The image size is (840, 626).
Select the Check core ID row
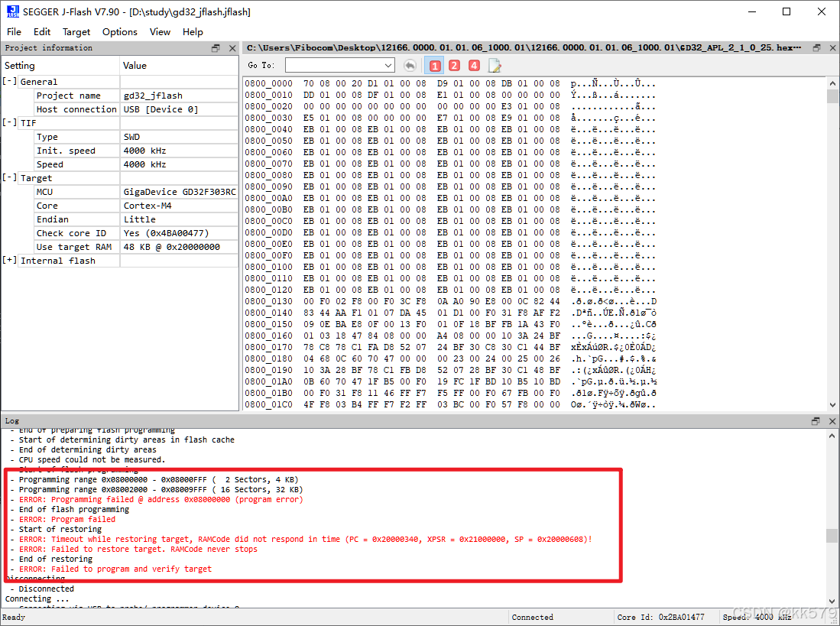pyautogui.click(x=136, y=233)
